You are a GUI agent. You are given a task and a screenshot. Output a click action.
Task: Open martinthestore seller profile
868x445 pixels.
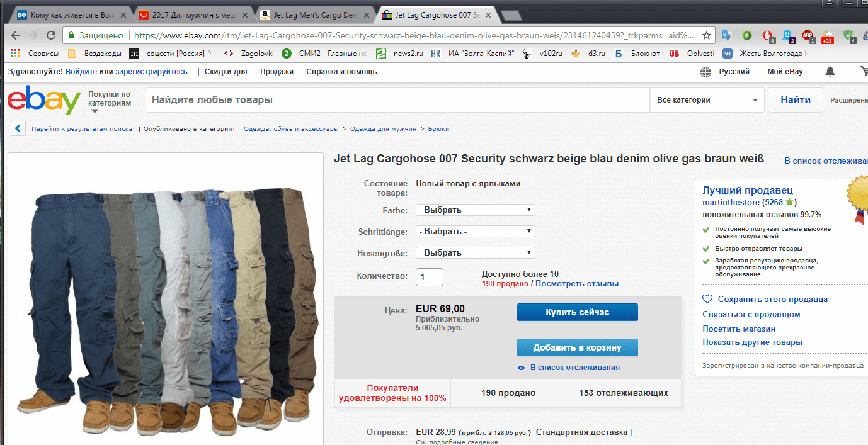point(731,203)
